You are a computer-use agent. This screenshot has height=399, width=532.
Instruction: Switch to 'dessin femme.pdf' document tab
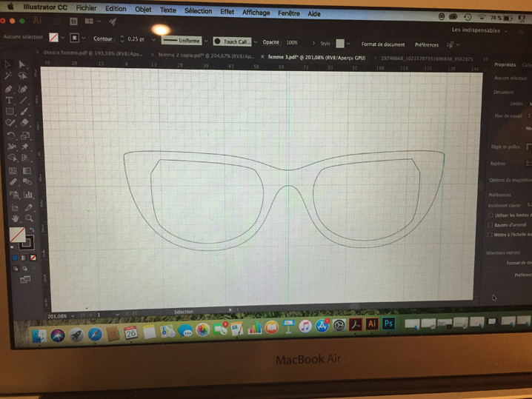pyautogui.click(x=70, y=56)
